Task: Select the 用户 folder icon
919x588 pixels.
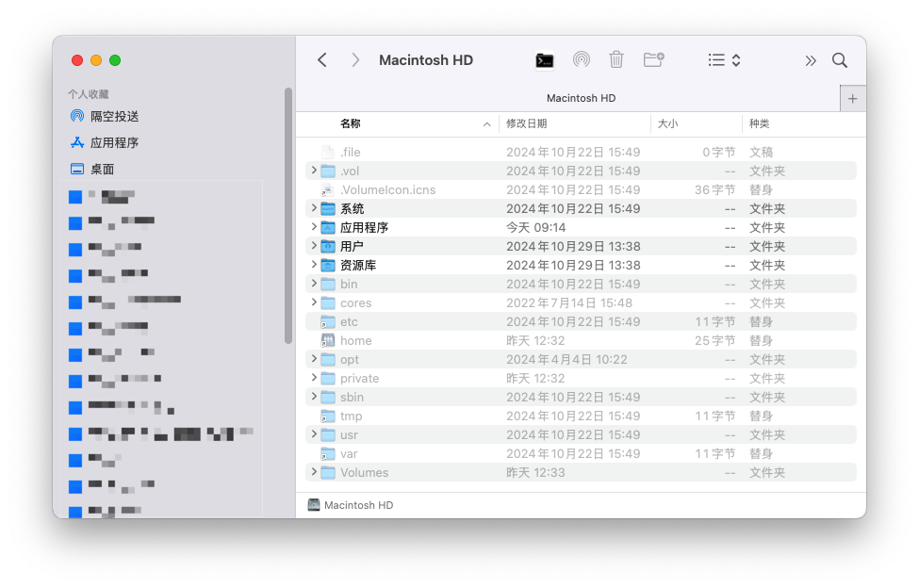Action: [328, 247]
